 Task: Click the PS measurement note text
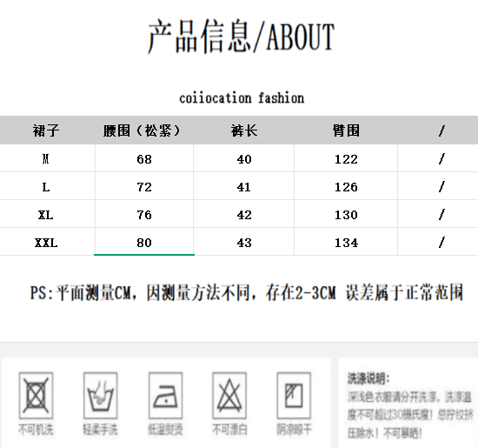[247, 292]
